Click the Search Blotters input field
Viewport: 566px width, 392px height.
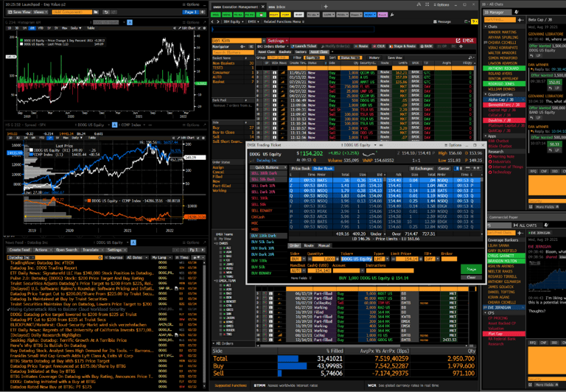click(x=233, y=52)
